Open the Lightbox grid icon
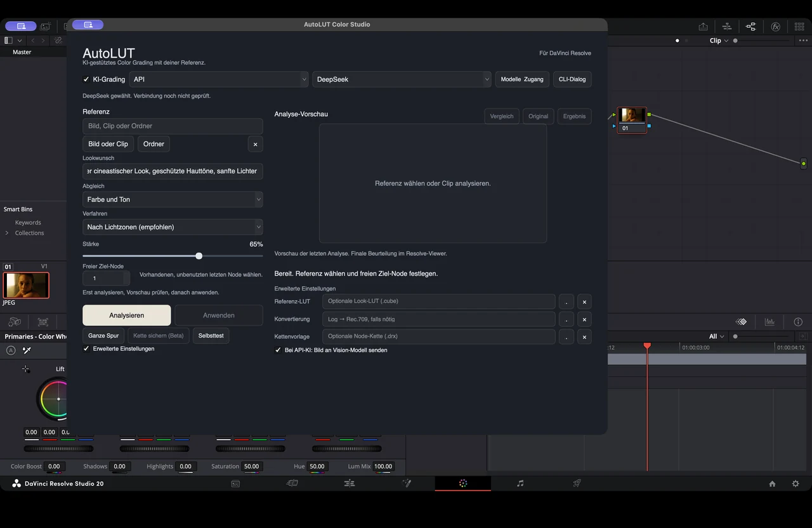Viewport: 812px width, 528px height. 799,26
